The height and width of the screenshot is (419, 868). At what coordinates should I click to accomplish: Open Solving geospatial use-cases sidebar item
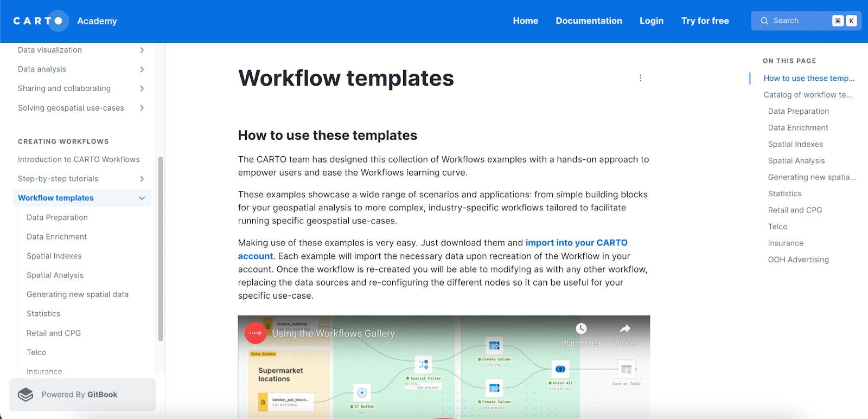point(71,108)
